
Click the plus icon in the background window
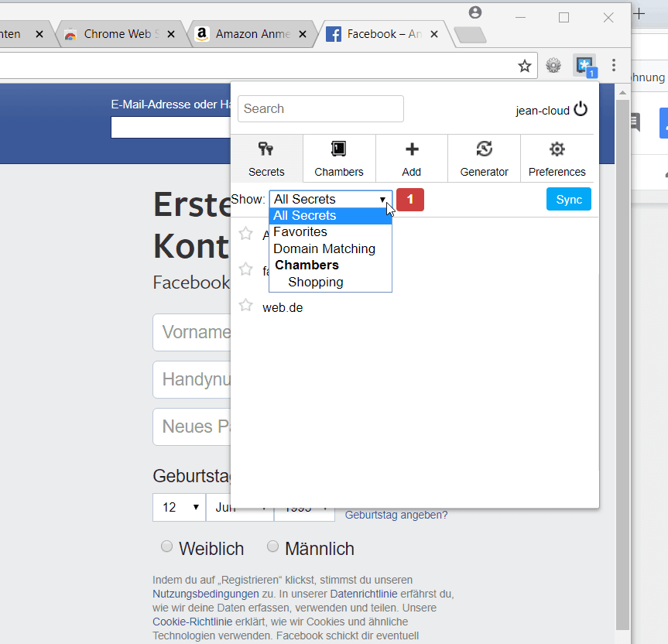click(639, 14)
